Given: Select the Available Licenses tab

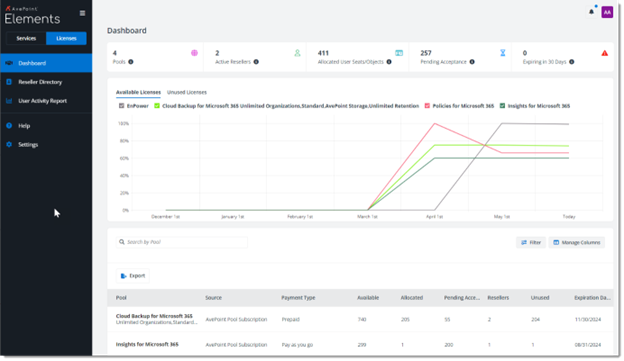Looking at the screenshot, I should tap(138, 92).
